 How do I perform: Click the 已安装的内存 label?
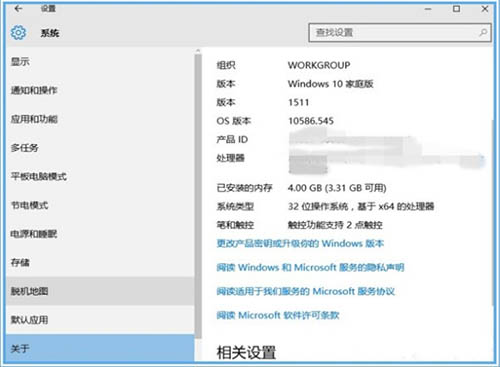pyautogui.click(x=244, y=188)
